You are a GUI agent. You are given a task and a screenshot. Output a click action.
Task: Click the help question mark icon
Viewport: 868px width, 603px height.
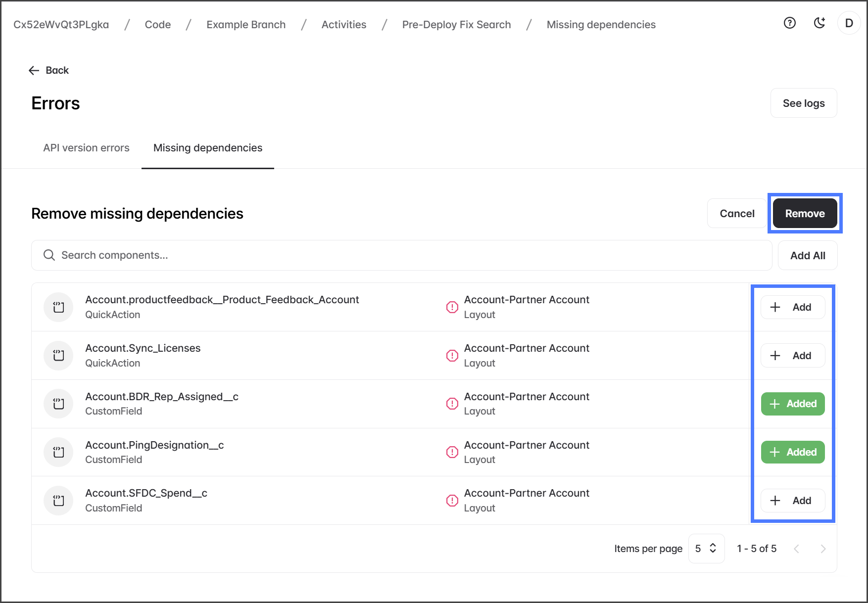coord(789,23)
